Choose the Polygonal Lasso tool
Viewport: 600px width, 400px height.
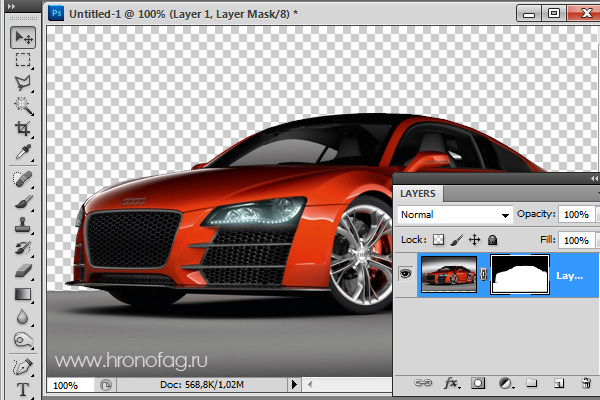[x=23, y=83]
